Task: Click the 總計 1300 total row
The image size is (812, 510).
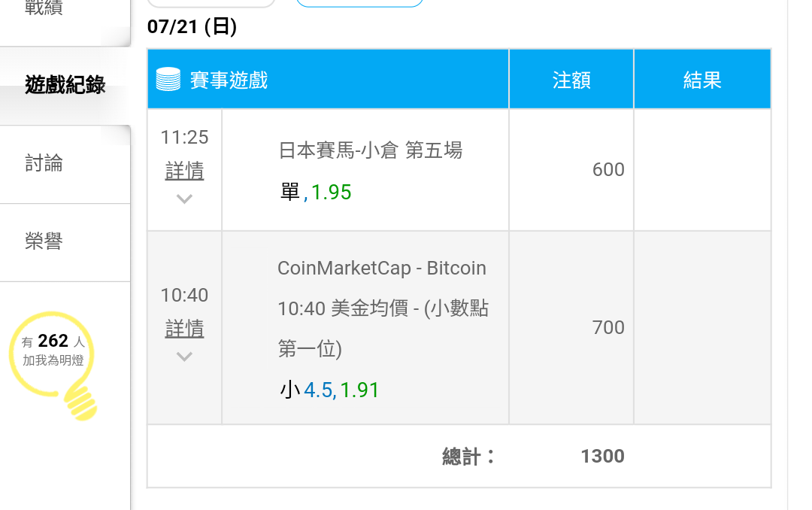Action: [532, 456]
